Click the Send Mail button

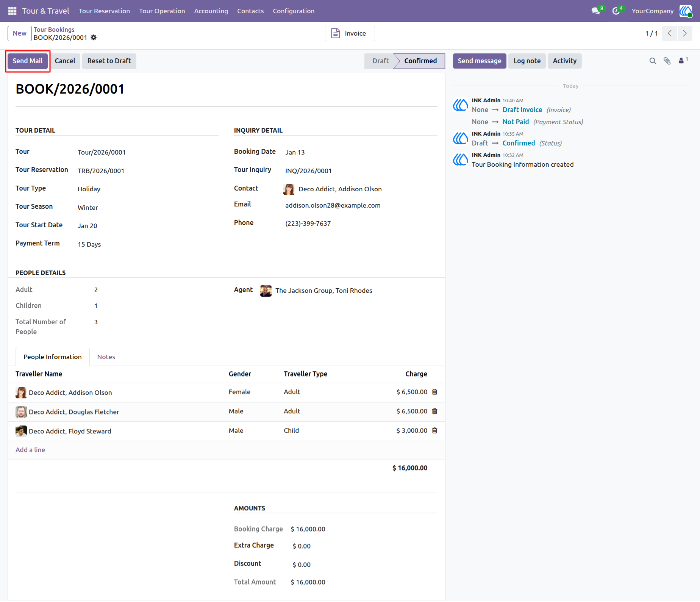click(x=28, y=61)
